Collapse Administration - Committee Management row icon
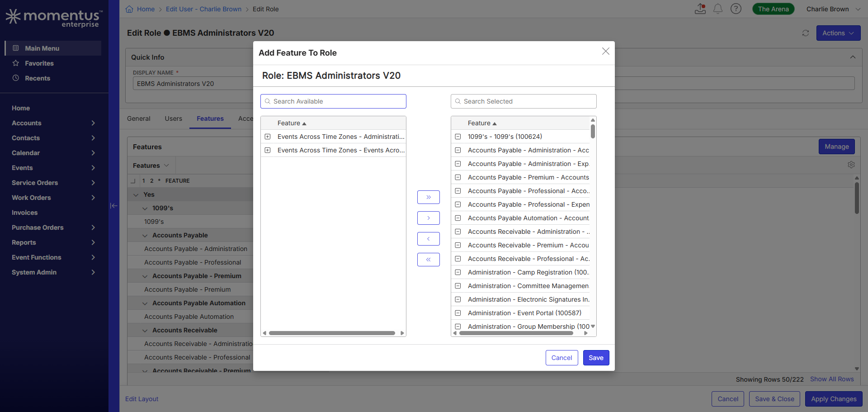The width and height of the screenshot is (868, 412). coord(458,286)
